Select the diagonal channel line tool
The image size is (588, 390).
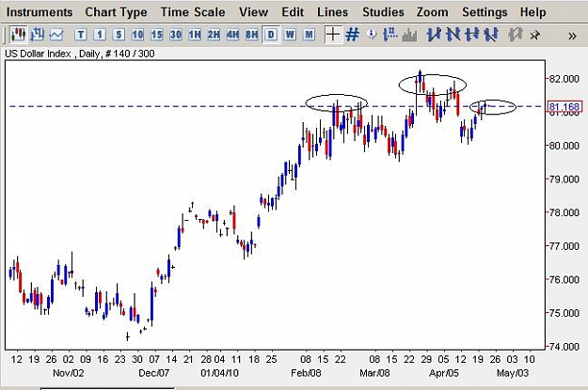pos(491,35)
